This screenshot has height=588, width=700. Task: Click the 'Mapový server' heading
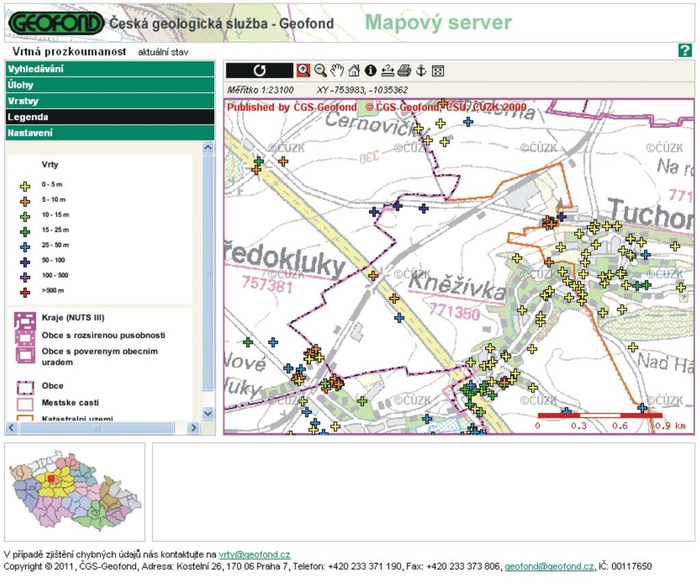[x=438, y=23]
